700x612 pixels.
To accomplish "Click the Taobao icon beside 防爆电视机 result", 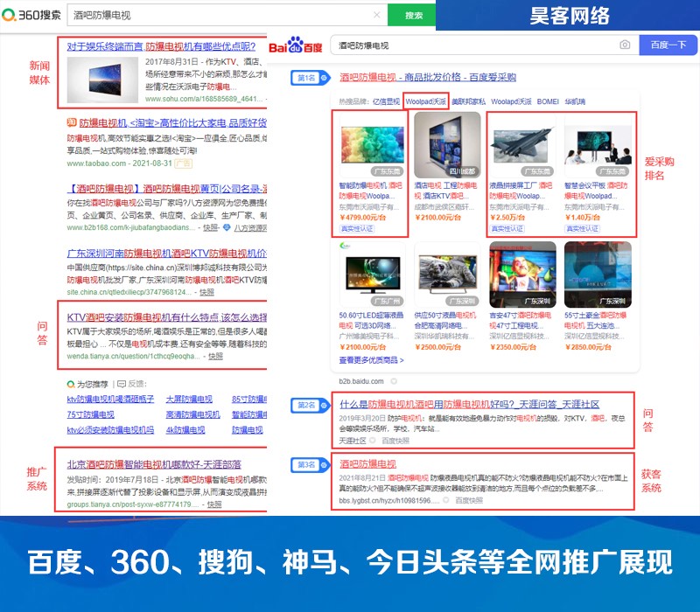I will point(72,123).
